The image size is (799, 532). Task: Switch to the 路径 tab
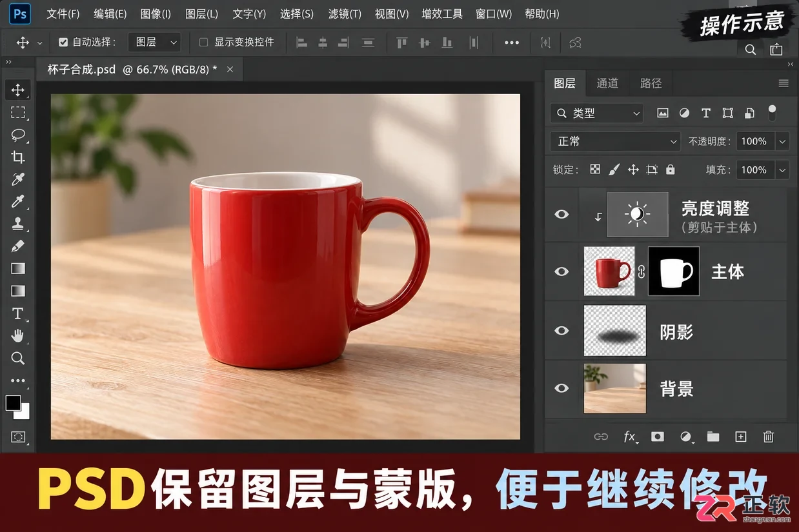[651, 83]
